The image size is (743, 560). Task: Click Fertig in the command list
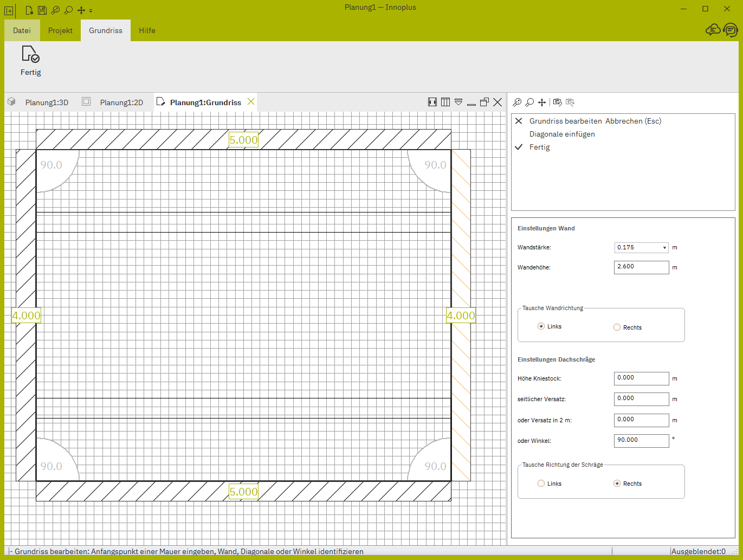coord(539,147)
